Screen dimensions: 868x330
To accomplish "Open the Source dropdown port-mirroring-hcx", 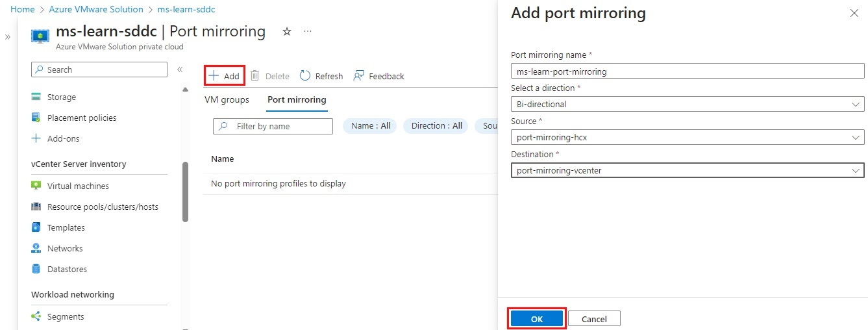I will pos(688,137).
